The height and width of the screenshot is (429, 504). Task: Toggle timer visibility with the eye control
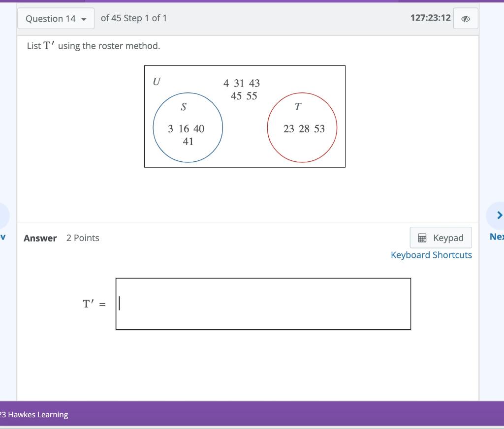pyautogui.click(x=465, y=18)
